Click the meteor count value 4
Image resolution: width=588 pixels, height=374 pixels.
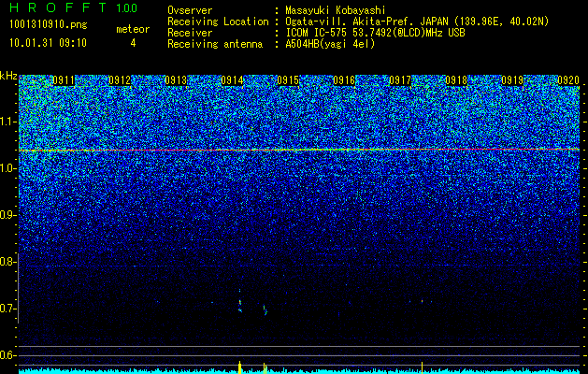click(133, 43)
